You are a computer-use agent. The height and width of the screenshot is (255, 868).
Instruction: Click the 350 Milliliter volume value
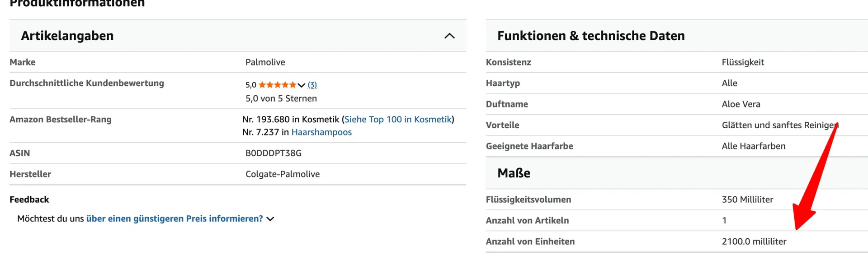point(747,199)
